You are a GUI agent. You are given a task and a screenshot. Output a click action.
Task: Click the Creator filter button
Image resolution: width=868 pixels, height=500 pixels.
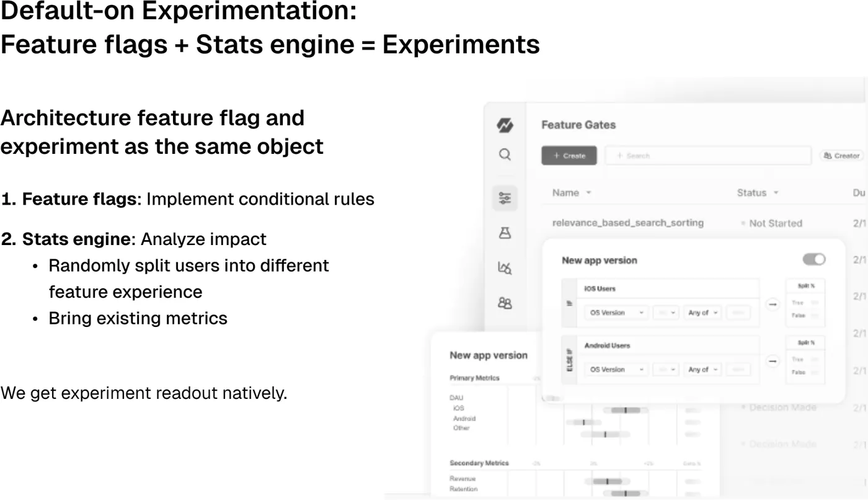[841, 156]
